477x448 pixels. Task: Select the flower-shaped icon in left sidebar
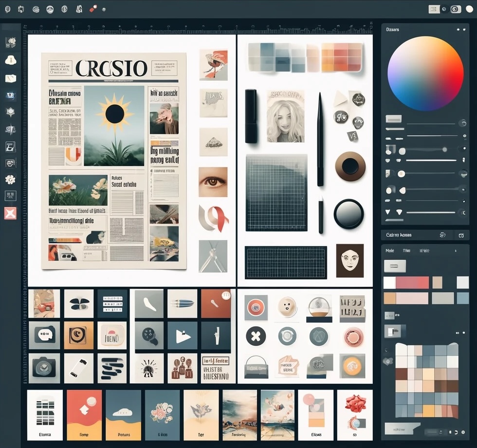(x=10, y=179)
